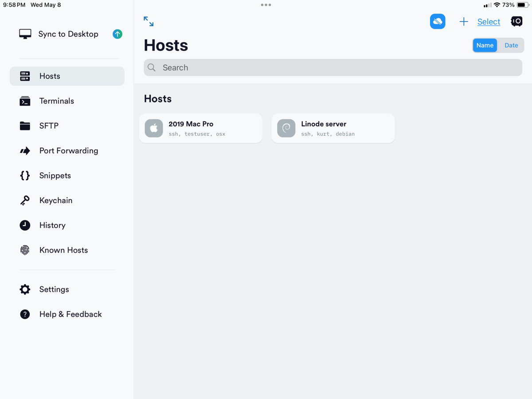Sort hosts by Name
Viewport: 532px width, 399px height.
coord(485,45)
